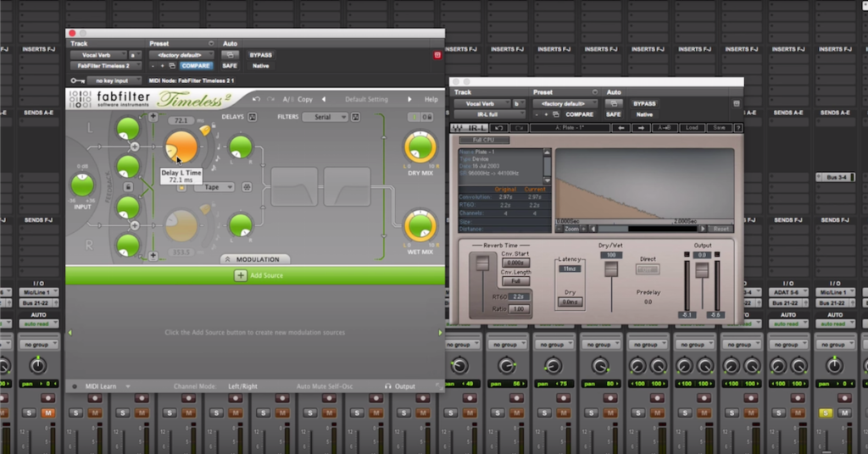Click the RT60 value field in Reverb Time
This screenshot has width=868, height=454.
click(519, 296)
